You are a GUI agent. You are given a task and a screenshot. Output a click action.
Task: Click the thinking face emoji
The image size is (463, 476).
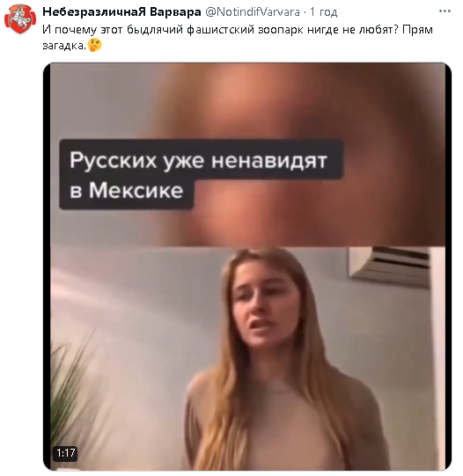[94, 45]
